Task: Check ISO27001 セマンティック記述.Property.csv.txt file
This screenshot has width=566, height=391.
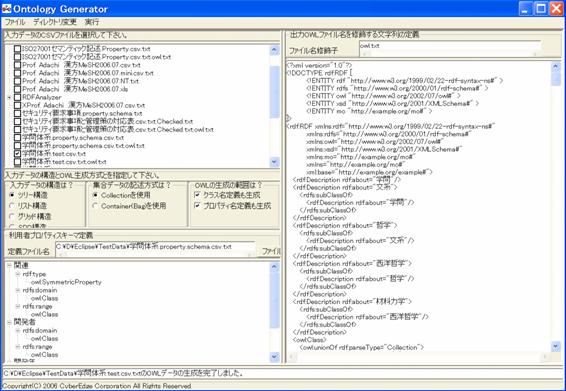Action: (x=17, y=48)
